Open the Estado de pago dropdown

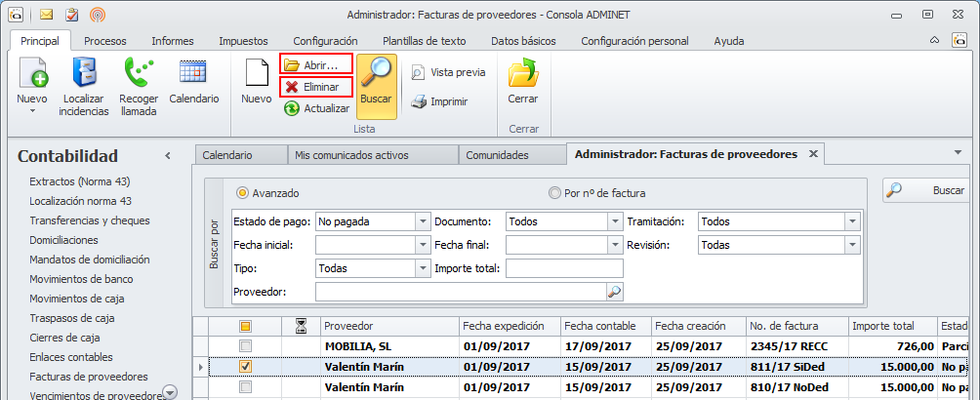[x=423, y=221]
